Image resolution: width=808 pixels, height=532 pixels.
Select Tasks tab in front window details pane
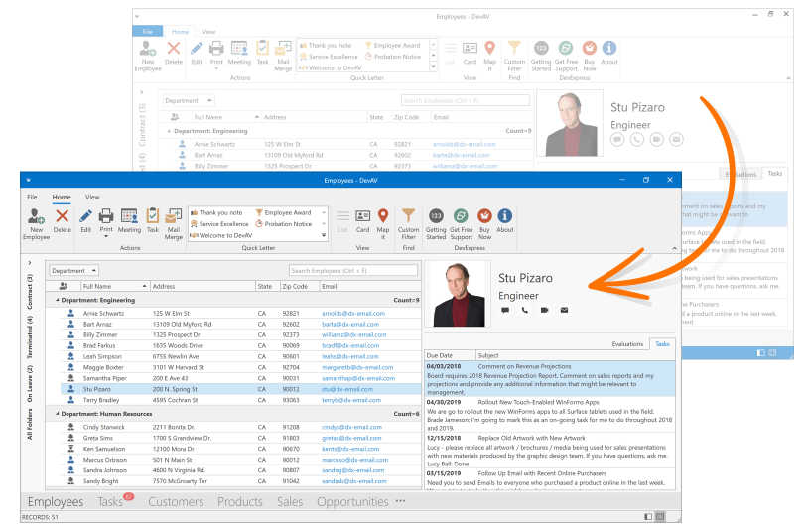click(x=662, y=343)
